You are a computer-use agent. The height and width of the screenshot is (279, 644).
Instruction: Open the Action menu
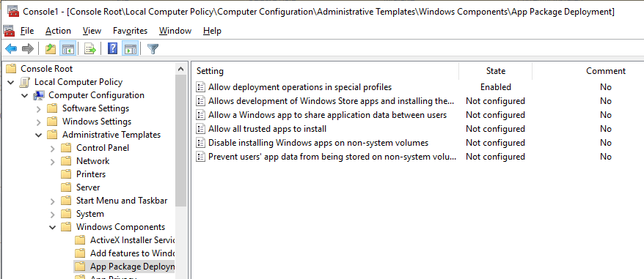58,31
